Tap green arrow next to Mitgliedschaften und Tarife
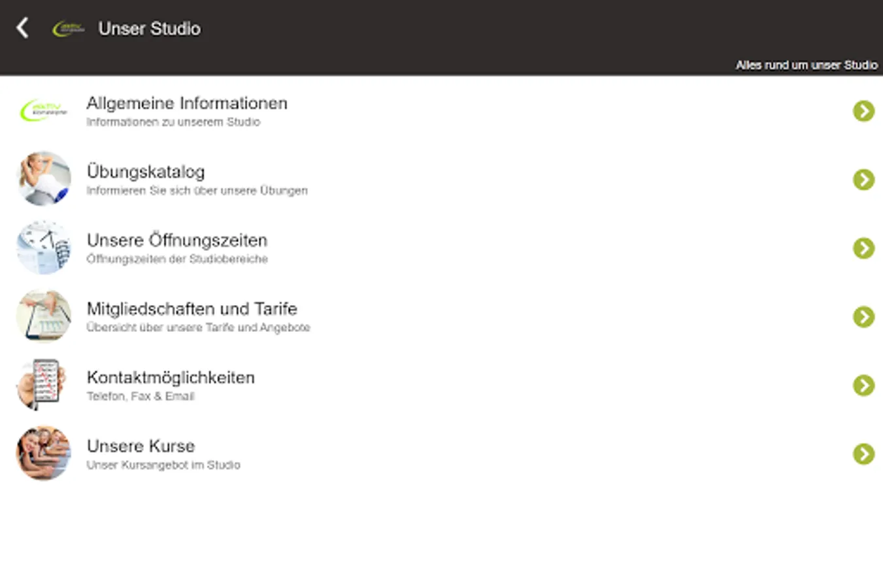 tap(863, 317)
